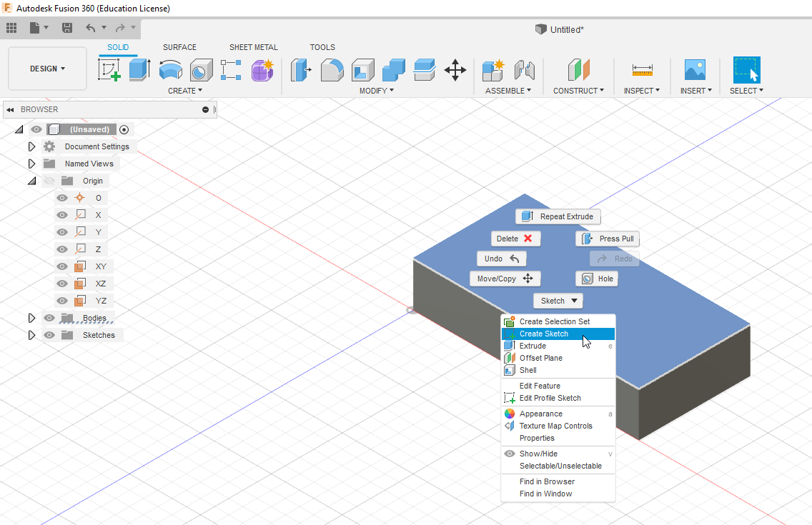Screen dimensions: 812x525
Task: Select the Rectangular Pattern toolbar icon
Action: (x=231, y=70)
